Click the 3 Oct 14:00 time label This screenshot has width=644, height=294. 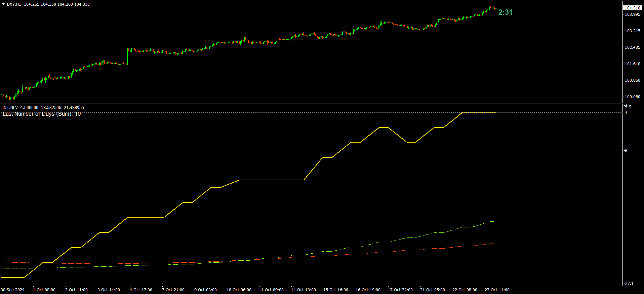pyautogui.click(x=109, y=290)
